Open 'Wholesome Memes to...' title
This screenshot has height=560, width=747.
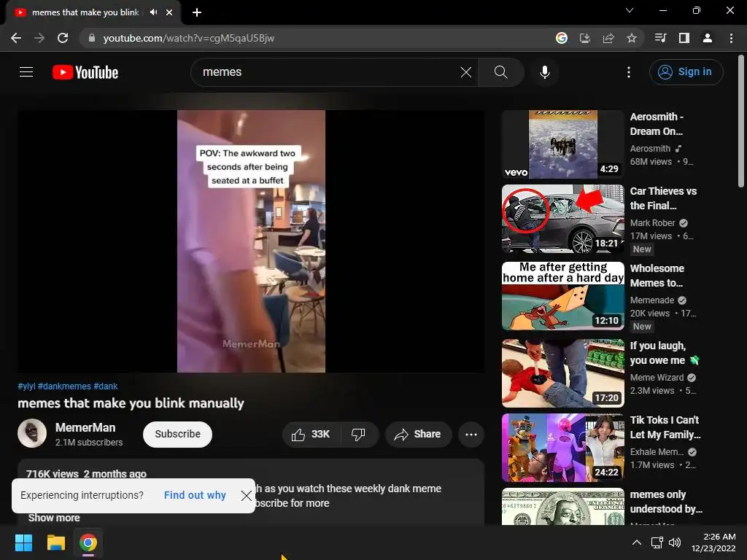tap(657, 276)
